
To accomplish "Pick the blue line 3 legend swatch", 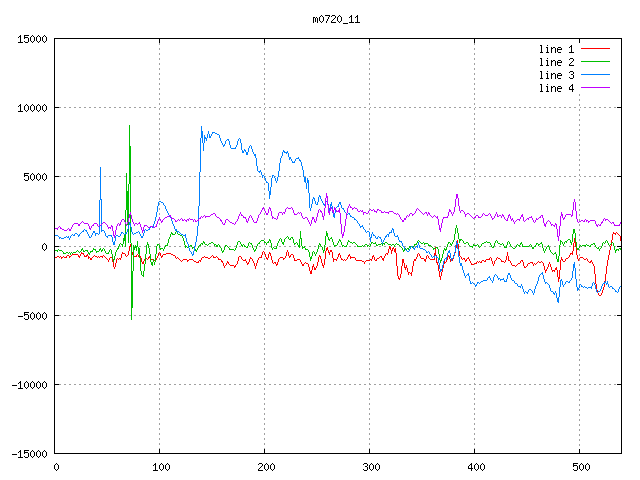I will tap(596, 75).
